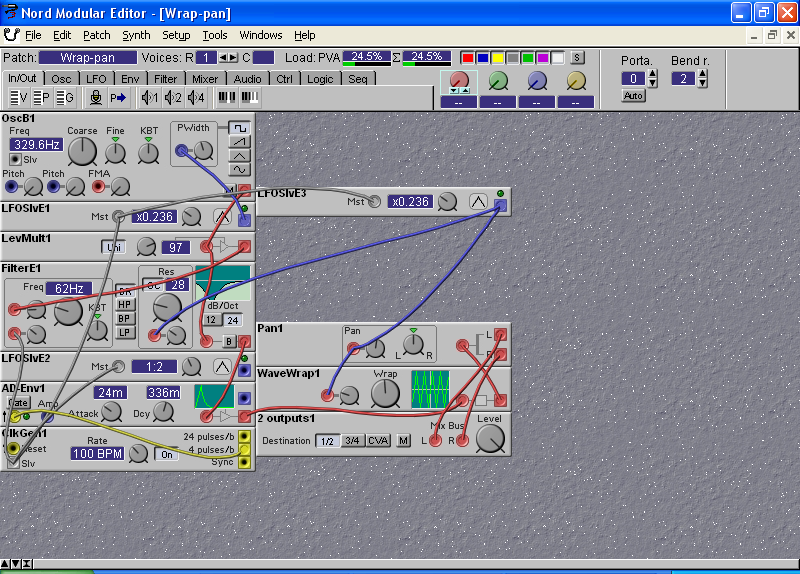The width and height of the screenshot is (800, 574).
Task: Select the red assignable knob icon
Action: [x=459, y=81]
